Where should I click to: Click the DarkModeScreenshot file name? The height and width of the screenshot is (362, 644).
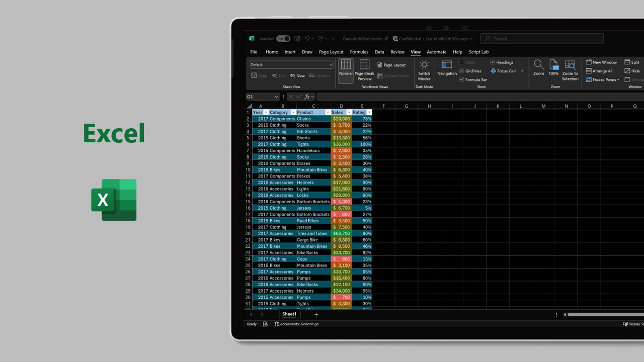click(362, 39)
